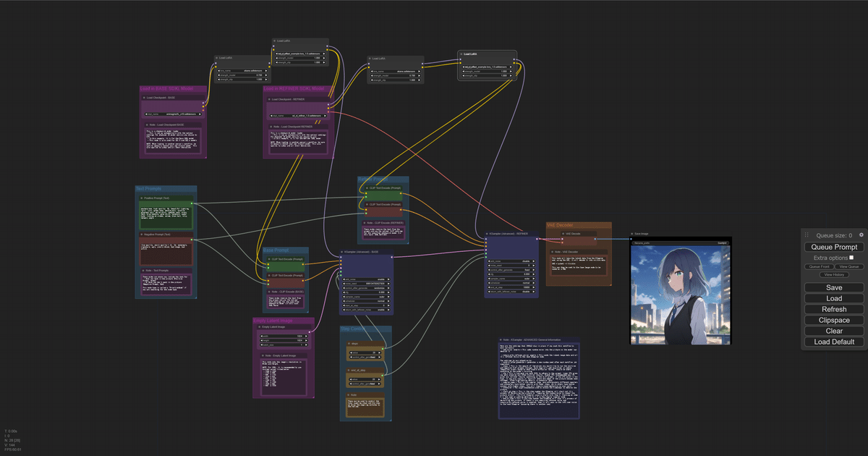Collapse the Positive Prompt (Text) node title dot
The width and height of the screenshot is (868, 456).
point(142,198)
